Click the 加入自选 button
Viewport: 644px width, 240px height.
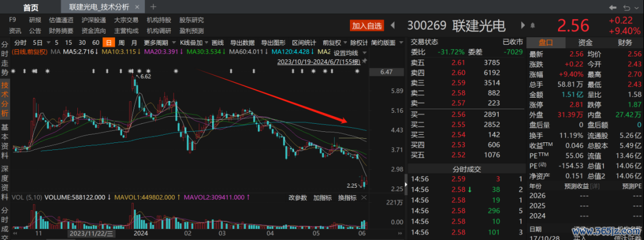(x=367, y=26)
